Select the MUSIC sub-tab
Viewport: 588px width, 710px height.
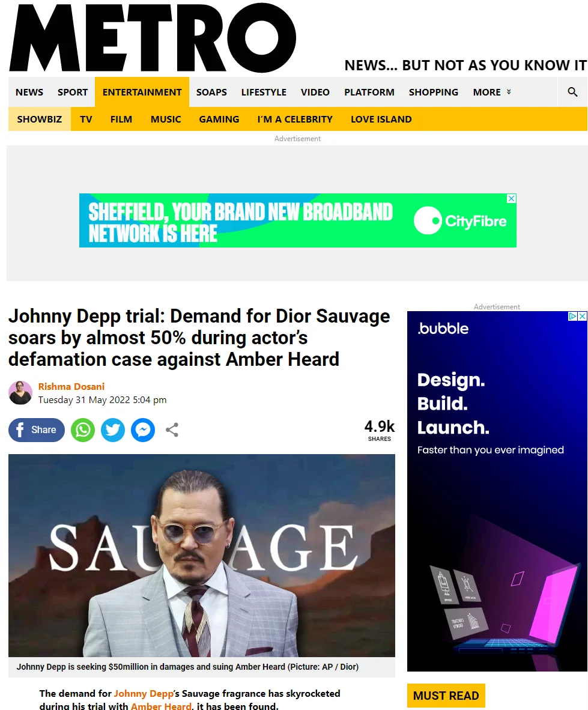pyautogui.click(x=166, y=119)
